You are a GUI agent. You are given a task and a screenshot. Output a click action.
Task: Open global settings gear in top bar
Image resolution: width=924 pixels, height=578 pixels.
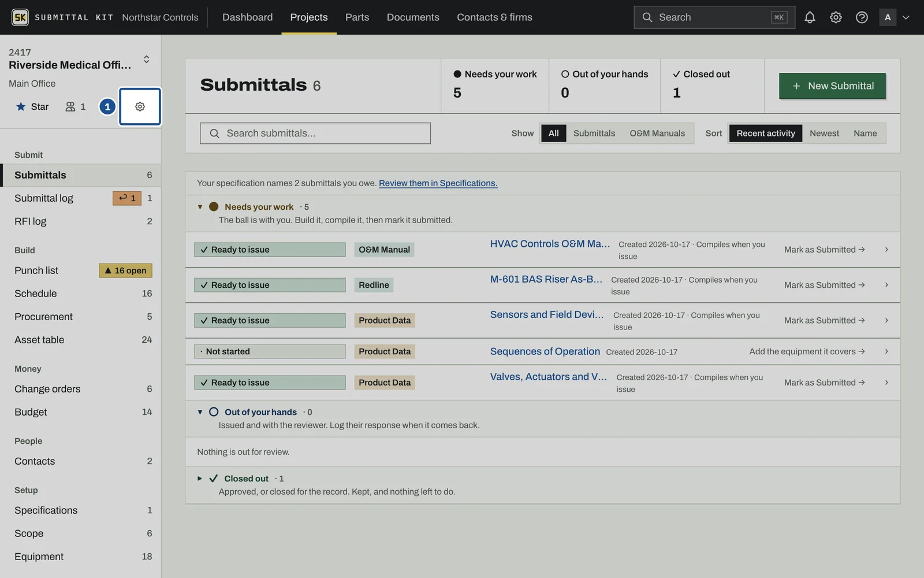point(836,17)
